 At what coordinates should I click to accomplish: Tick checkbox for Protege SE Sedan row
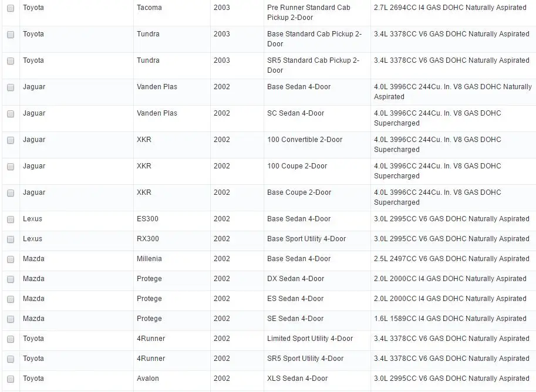(11, 319)
